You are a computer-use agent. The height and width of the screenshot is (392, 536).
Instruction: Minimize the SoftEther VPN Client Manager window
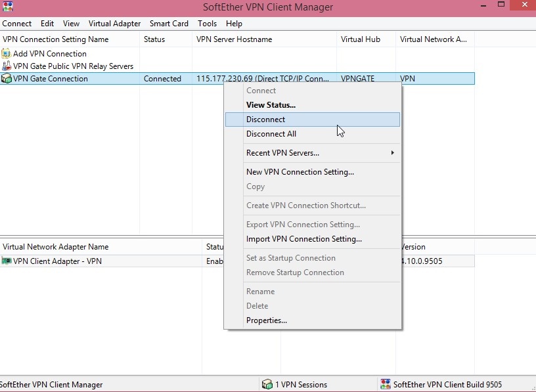[x=483, y=5]
